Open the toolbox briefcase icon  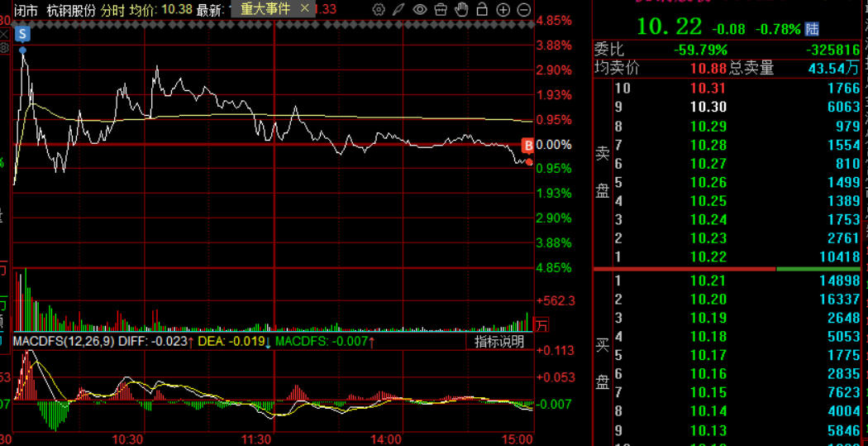[440, 9]
